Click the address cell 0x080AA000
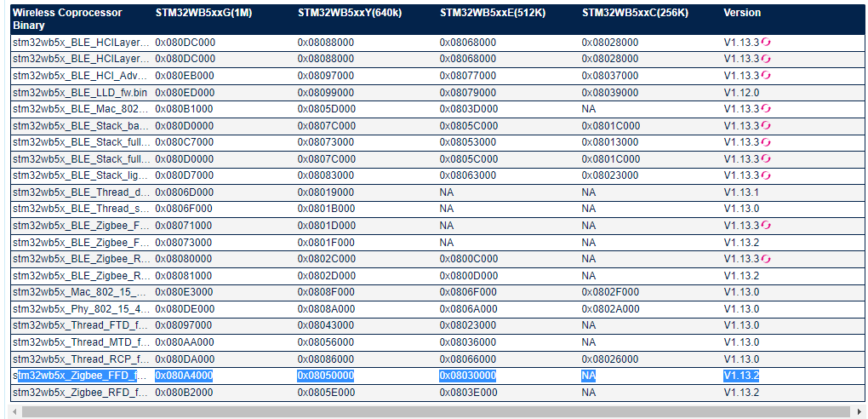 pyautogui.click(x=185, y=342)
